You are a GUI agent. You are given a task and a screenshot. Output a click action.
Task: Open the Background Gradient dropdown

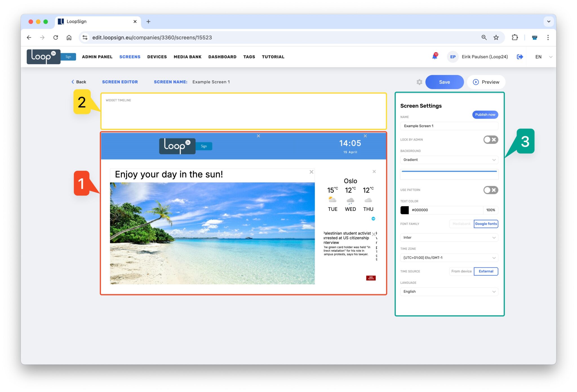click(449, 160)
